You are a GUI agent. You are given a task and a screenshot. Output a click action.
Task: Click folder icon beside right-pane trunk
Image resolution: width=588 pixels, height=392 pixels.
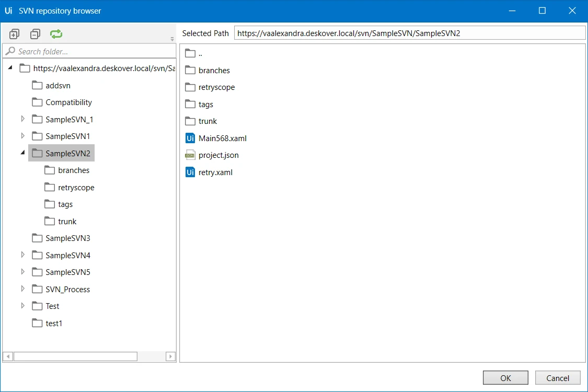(190, 121)
